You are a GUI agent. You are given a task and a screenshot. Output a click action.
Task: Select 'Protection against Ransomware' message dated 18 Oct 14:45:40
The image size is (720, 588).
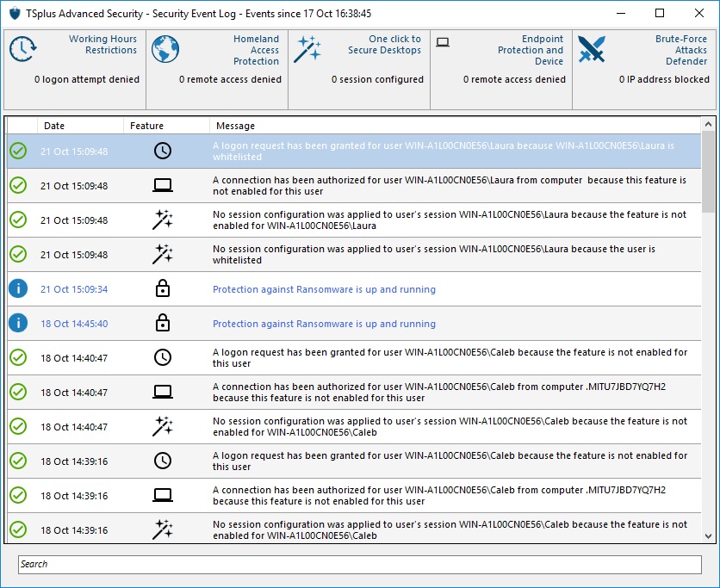click(x=324, y=324)
